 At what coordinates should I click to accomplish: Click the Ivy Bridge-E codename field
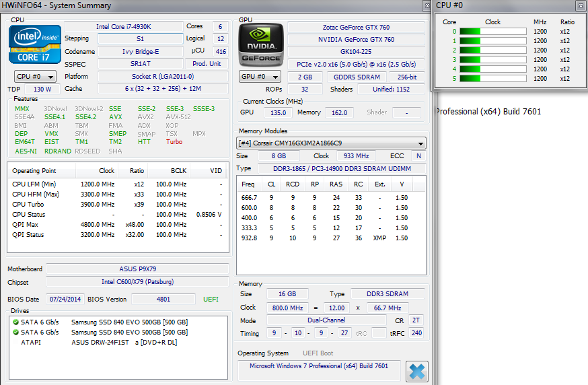140,51
